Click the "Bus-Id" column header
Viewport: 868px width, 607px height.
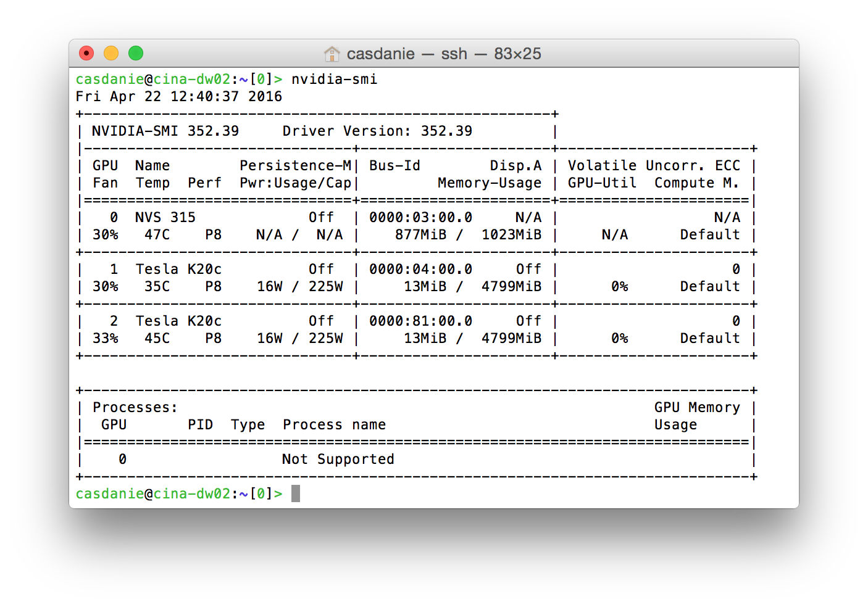[x=394, y=166]
